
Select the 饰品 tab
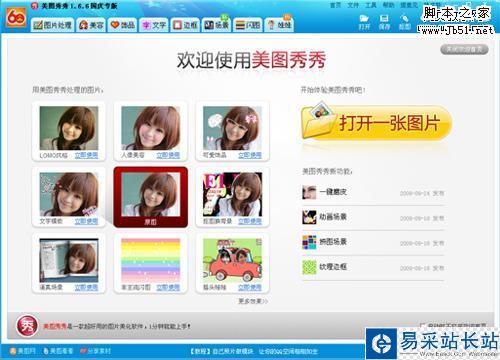[122, 25]
